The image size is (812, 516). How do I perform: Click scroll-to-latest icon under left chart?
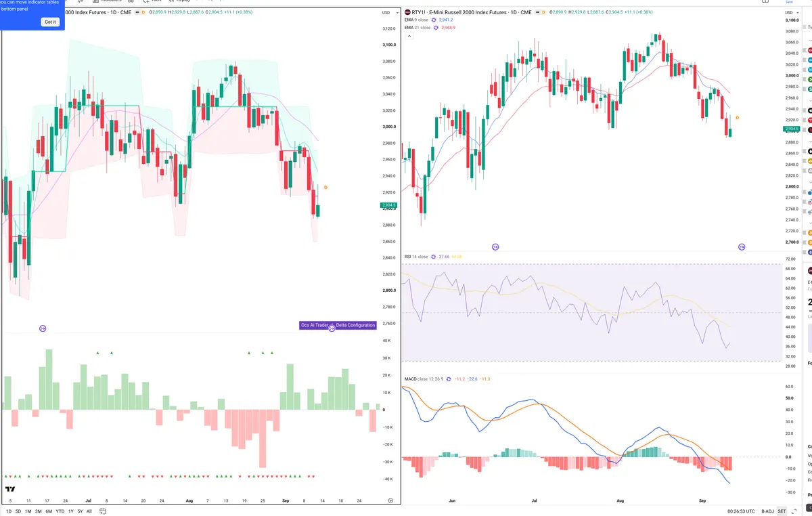[x=43, y=328]
